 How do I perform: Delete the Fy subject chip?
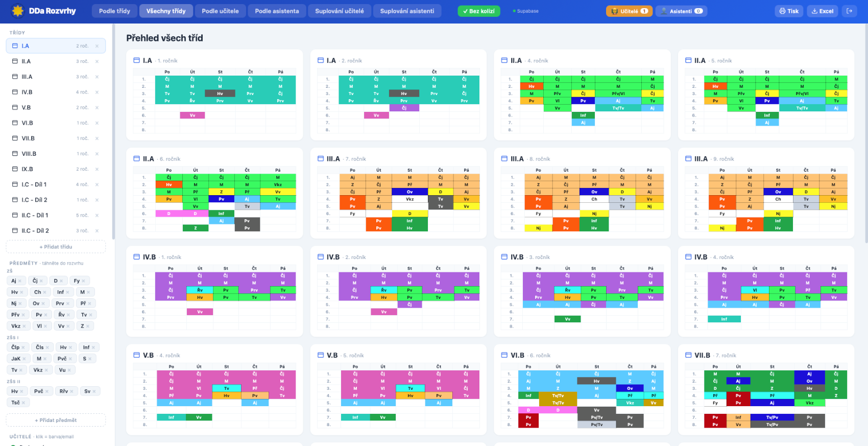[x=84, y=281]
